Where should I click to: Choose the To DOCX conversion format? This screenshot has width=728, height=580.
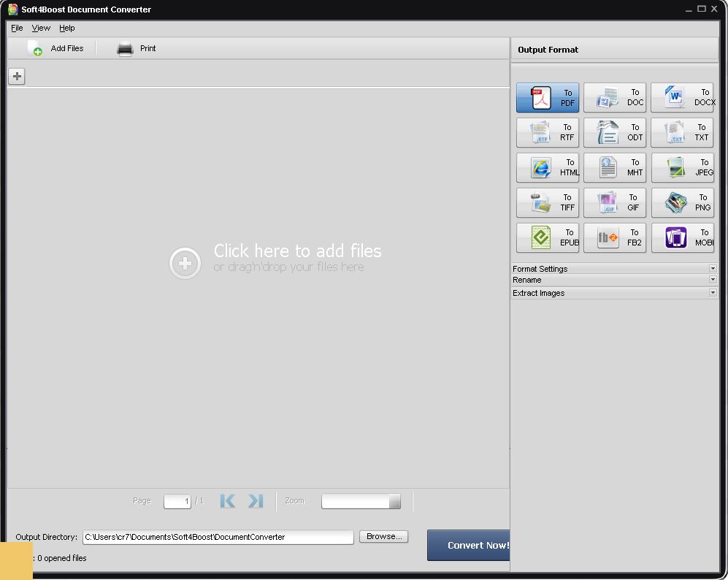coord(681,97)
